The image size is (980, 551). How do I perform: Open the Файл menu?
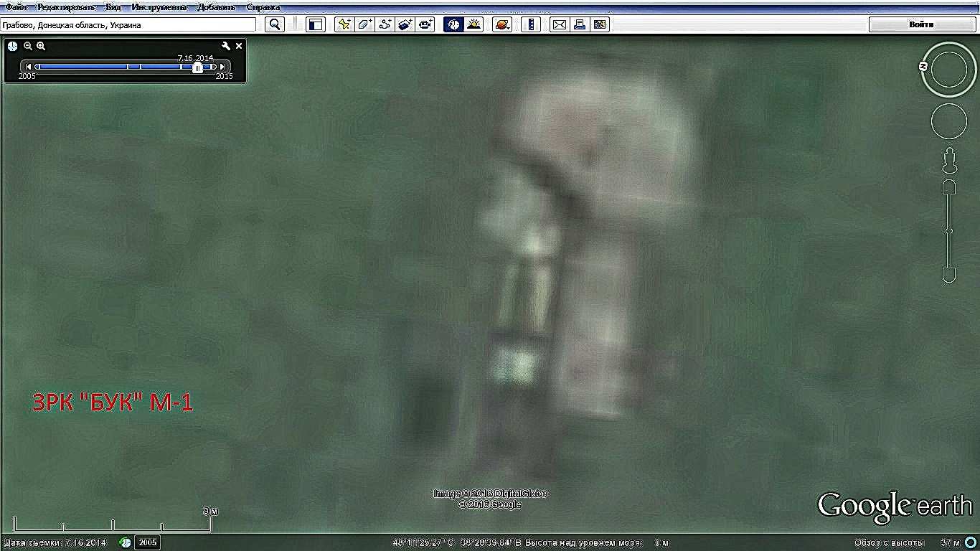17,7
